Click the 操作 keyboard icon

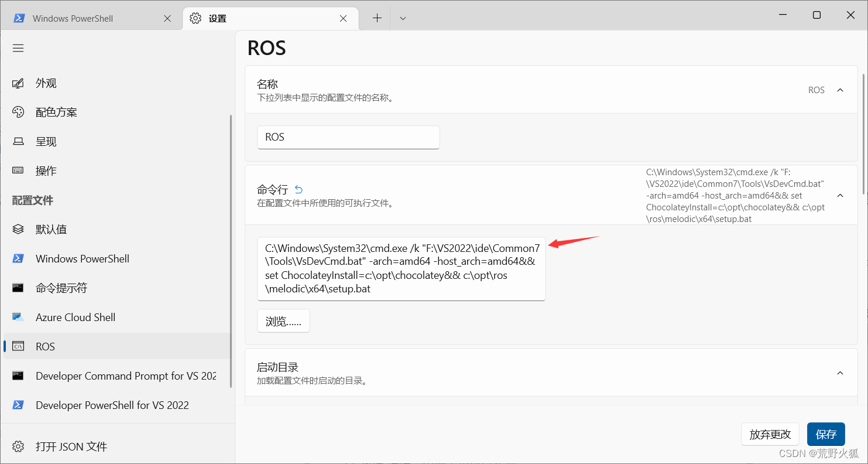18,170
